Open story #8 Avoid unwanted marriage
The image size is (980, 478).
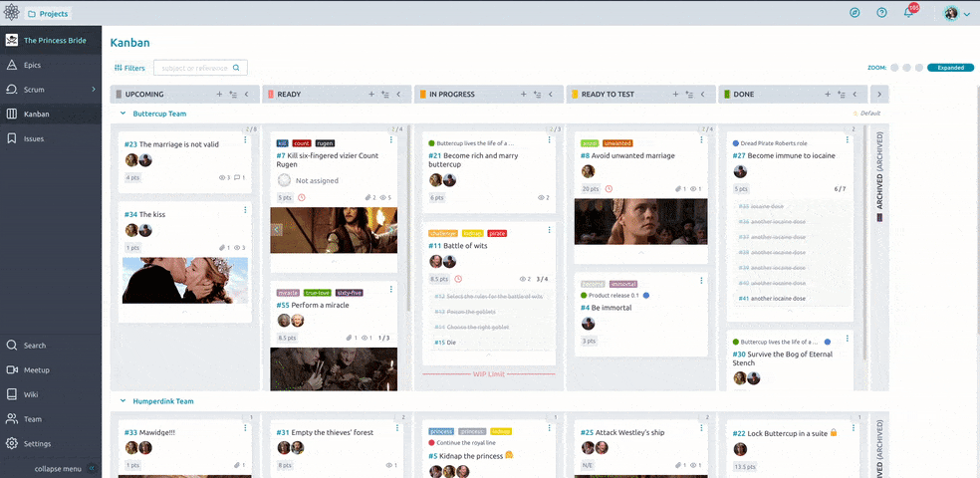(x=627, y=155)
